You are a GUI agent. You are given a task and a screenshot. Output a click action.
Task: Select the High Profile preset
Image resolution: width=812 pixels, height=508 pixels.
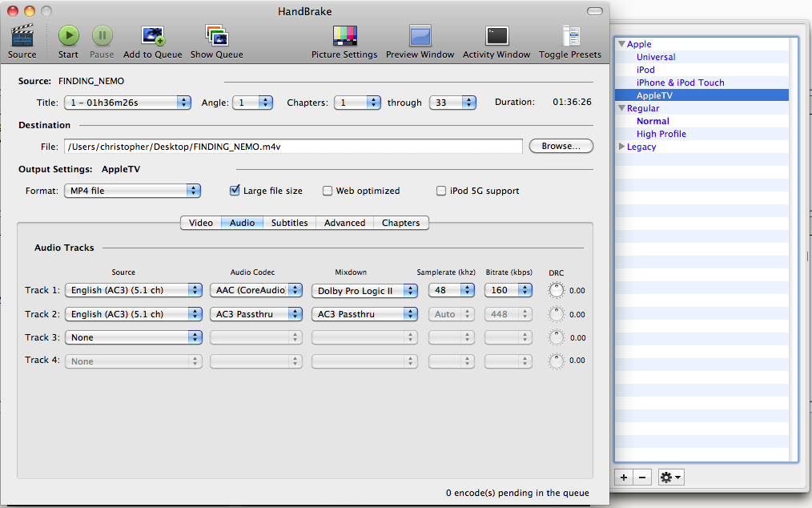point(661,134)
